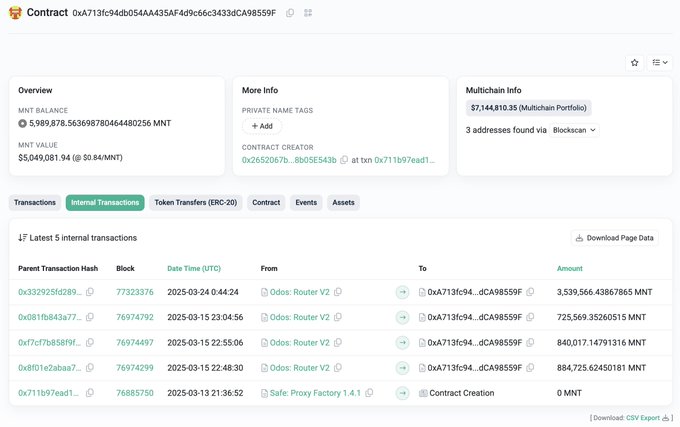Copy the To address in second row
Screen dimensions: 680x427
(533, 317)
